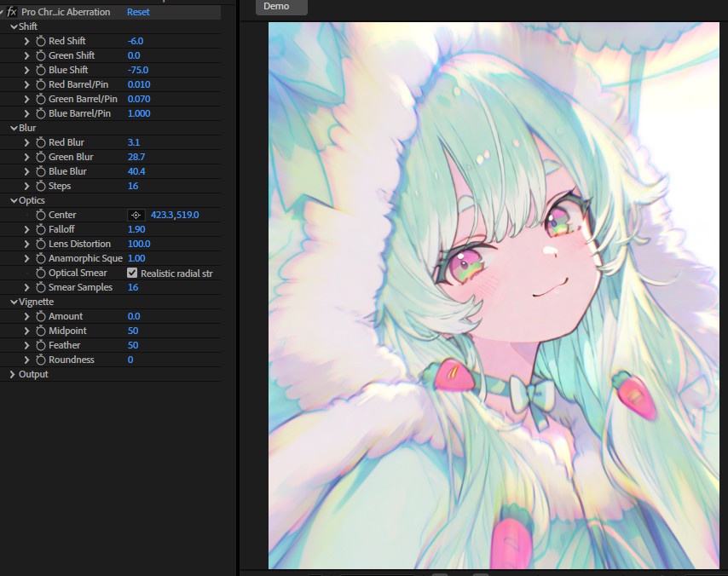The image size is (728, 576).
Task: Click the stopwatch for Green Blur
Action: [39, 156]
